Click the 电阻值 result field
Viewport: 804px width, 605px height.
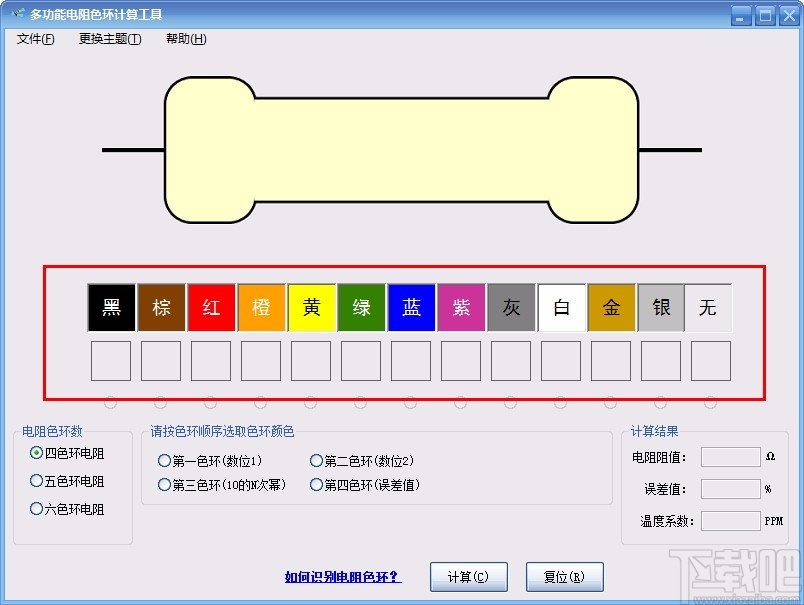click(729, 457)
